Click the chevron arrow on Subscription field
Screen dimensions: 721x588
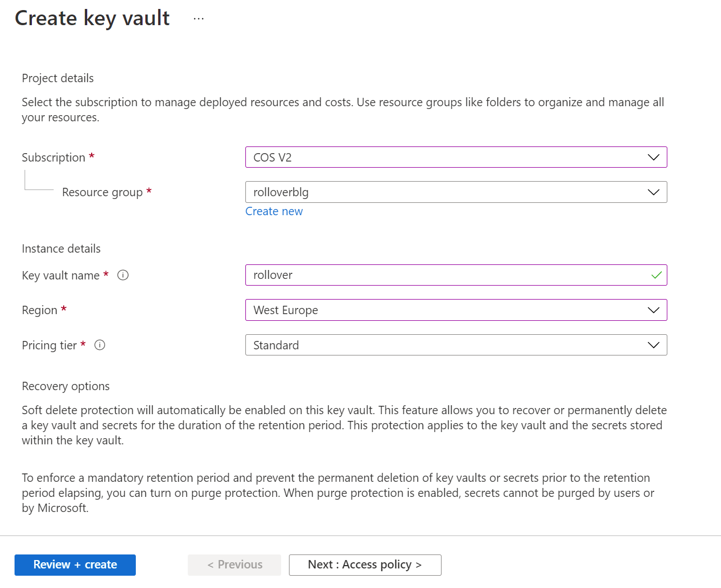tap(653, 157)
